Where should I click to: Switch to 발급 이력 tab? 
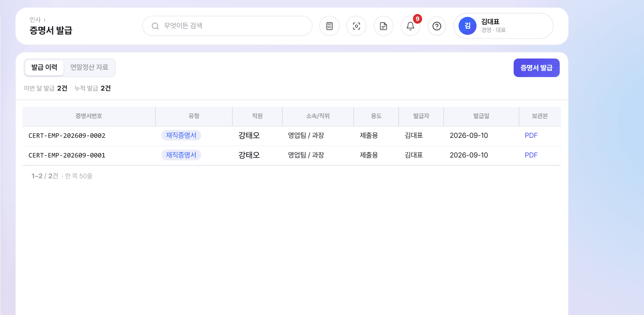[x=44, y=67]
